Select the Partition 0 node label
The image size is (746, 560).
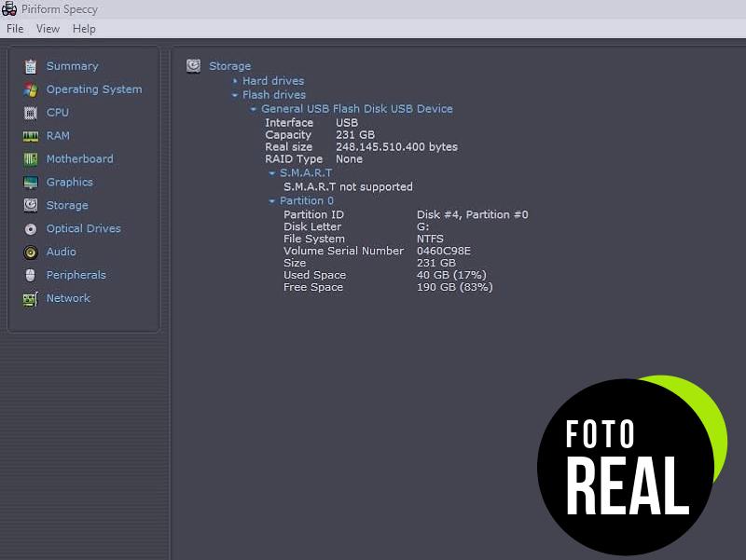click(307, 200)
